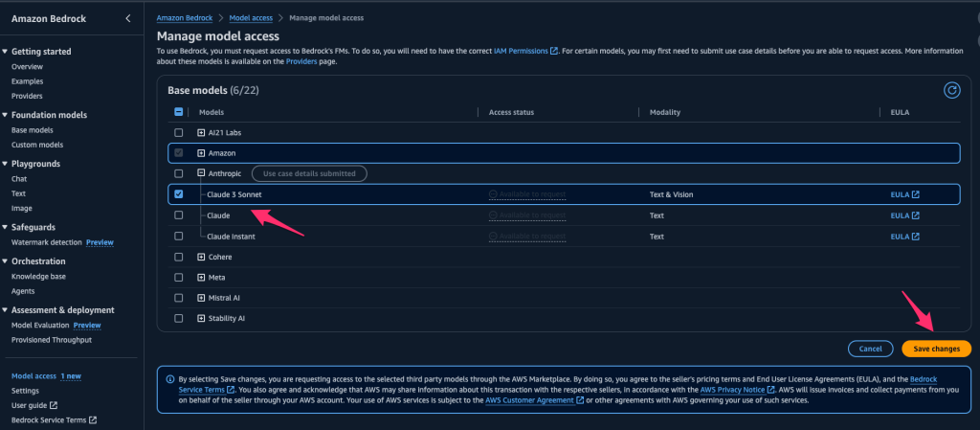
Task: Expand the Meta provider row
Action: [x=201, y=278]
